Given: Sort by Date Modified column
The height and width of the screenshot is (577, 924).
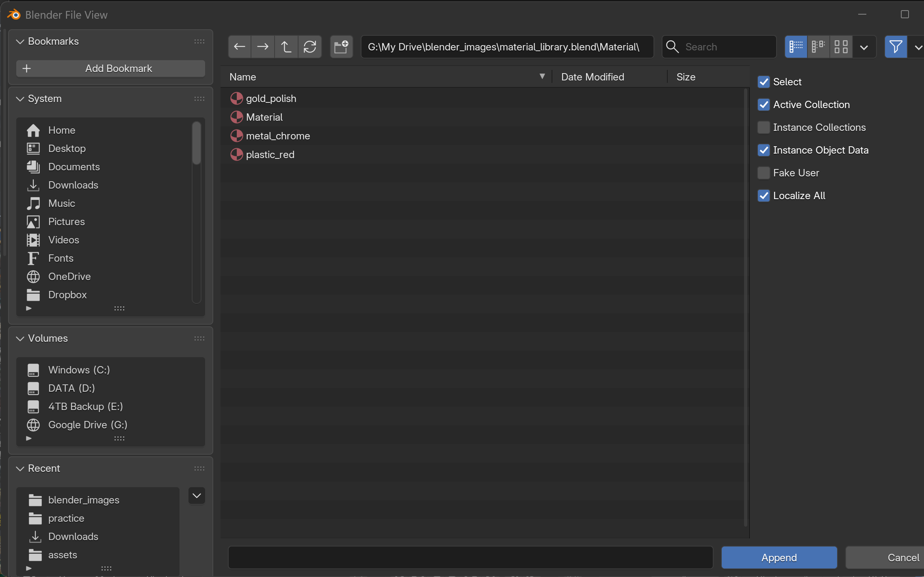Looking at the screenshot, I should coord(609,77).
